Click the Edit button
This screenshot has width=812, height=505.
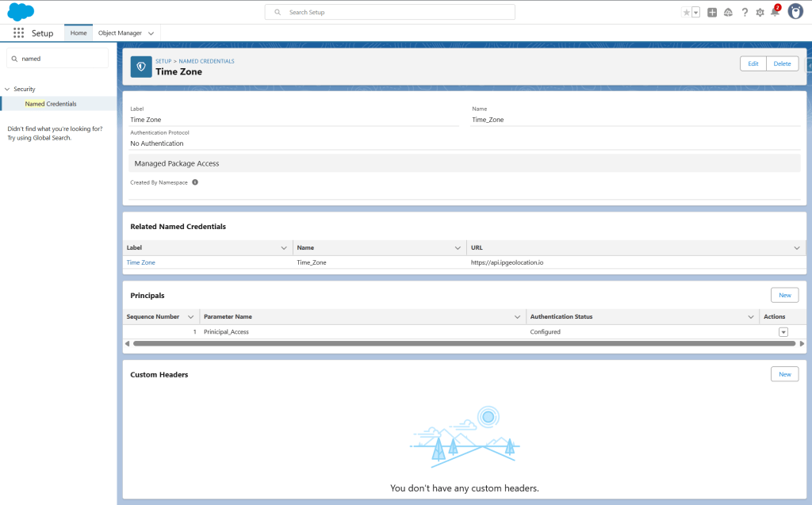(x=753, y=63)
